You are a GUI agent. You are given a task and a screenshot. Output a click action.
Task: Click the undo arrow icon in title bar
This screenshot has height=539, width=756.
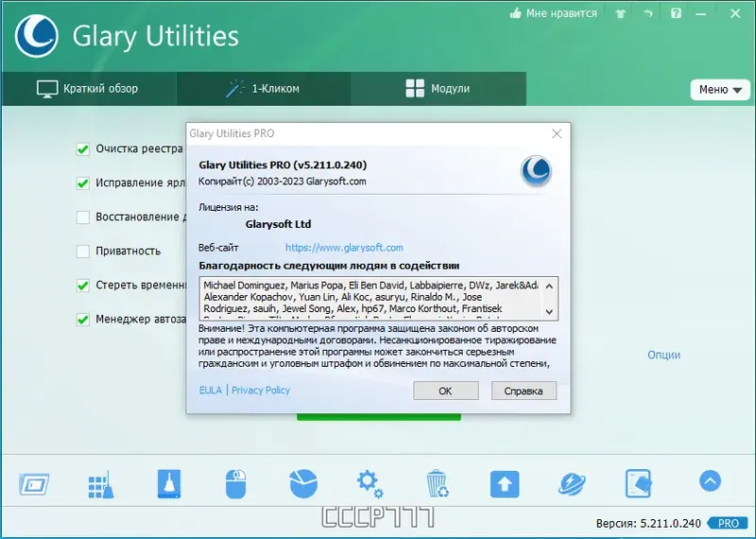click(648, 13)
